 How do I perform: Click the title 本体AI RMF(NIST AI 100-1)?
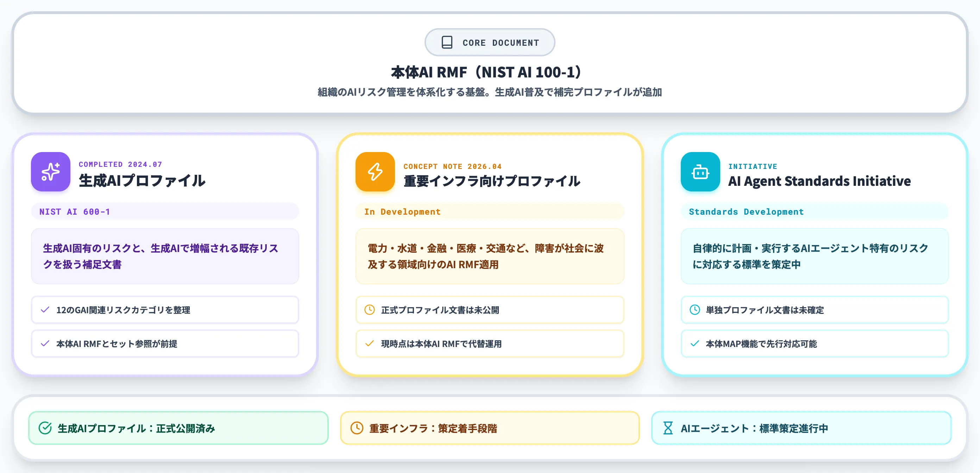click(x=486, y=72)
